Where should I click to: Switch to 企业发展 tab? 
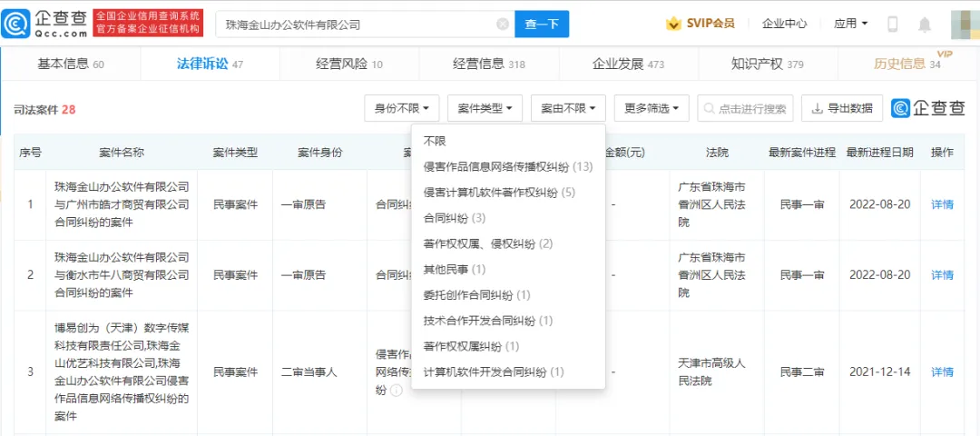[628, 64]
